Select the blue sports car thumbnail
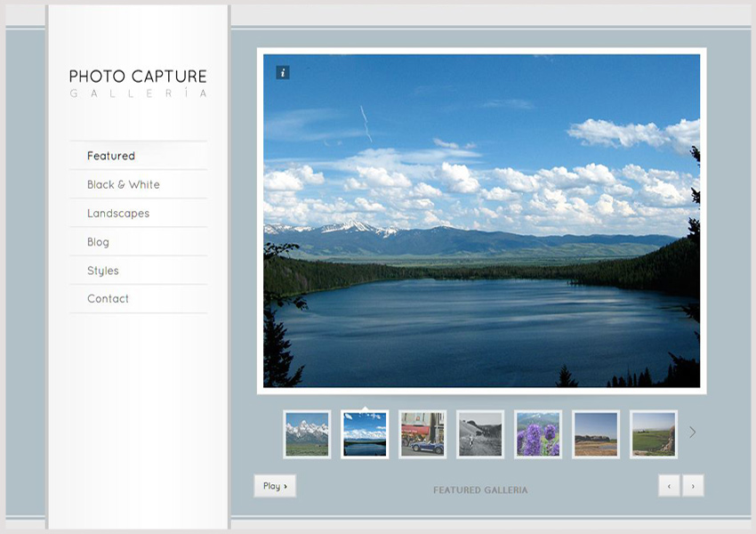This screenshot has width=756, height=534. coord(422,434)
